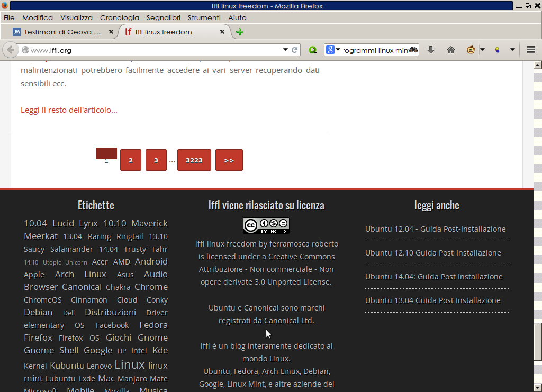The width and height of the screenshot is (542, 392).
Task: Open the Aiuto menu
Action: point(237,17)
